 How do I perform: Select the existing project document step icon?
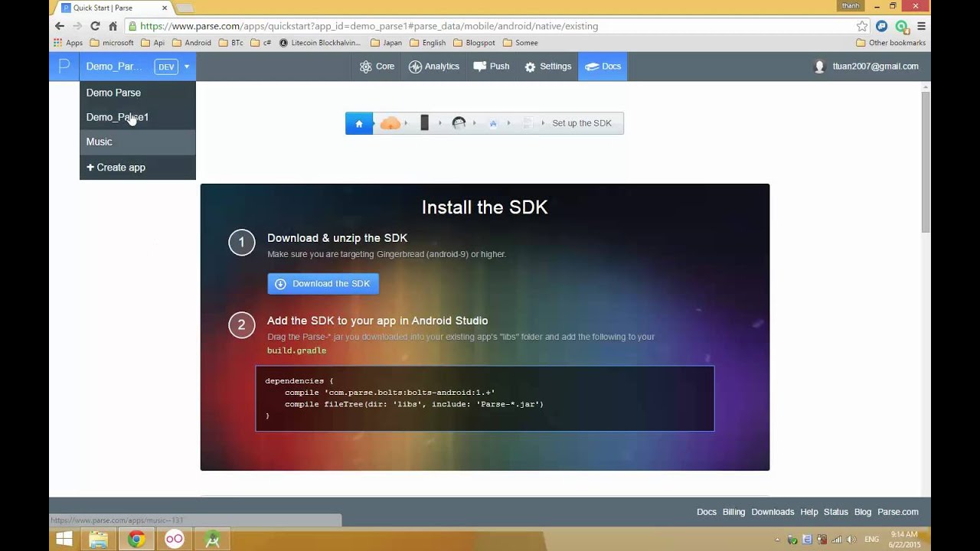pos(528,123)
